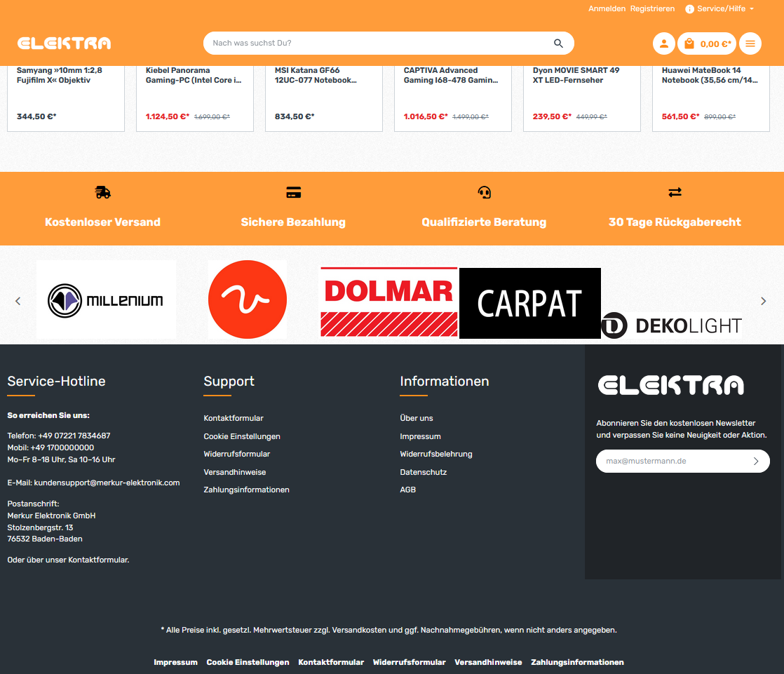Open the Millenium brand logo

click(106, 300)
